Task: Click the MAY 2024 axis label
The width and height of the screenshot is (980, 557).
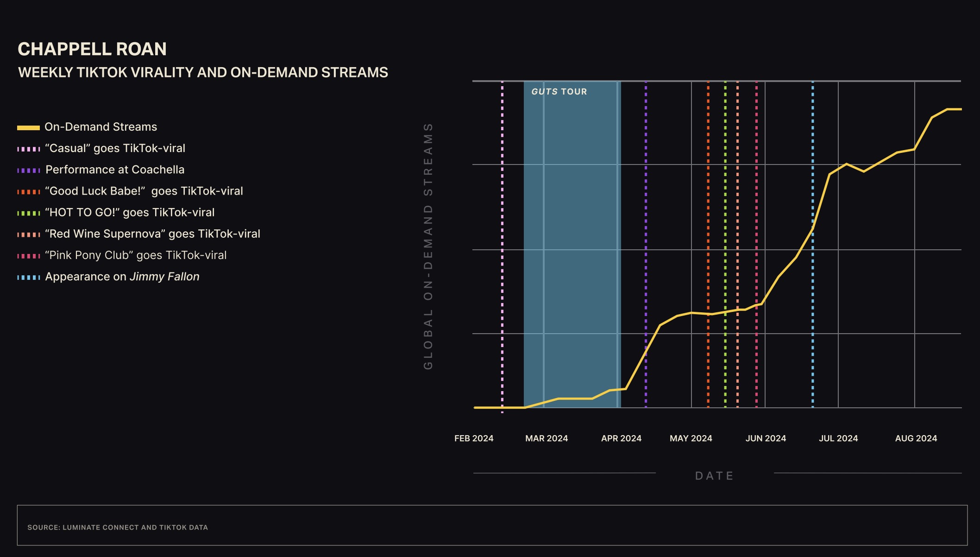Action: pos(691,438)
